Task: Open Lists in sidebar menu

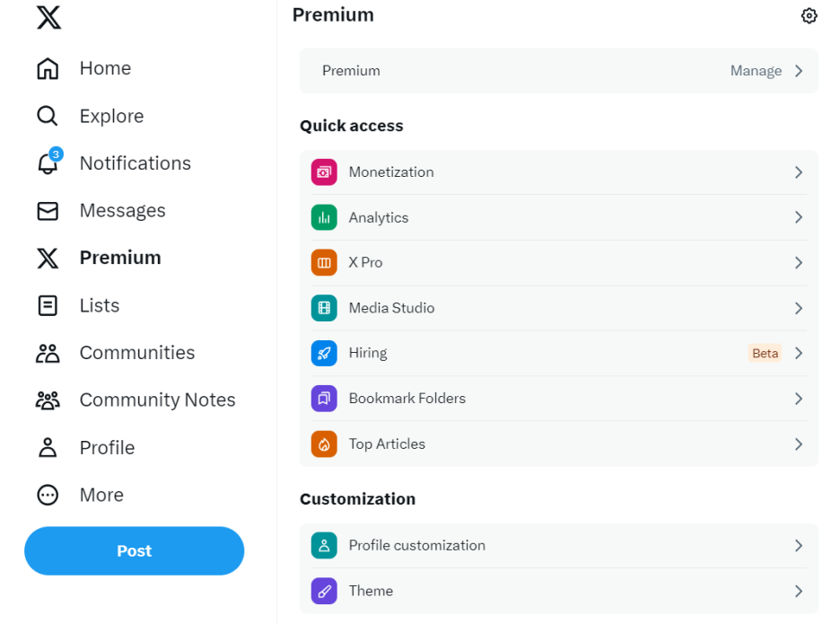Action: (x=100, y=305)
